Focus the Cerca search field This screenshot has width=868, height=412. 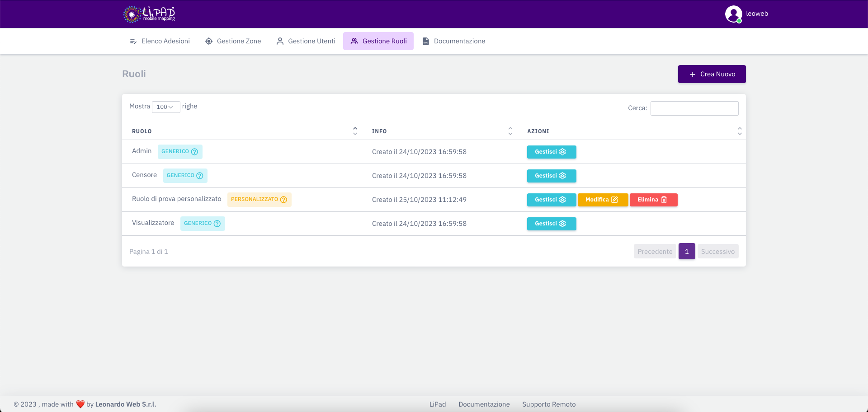point(694,108)
